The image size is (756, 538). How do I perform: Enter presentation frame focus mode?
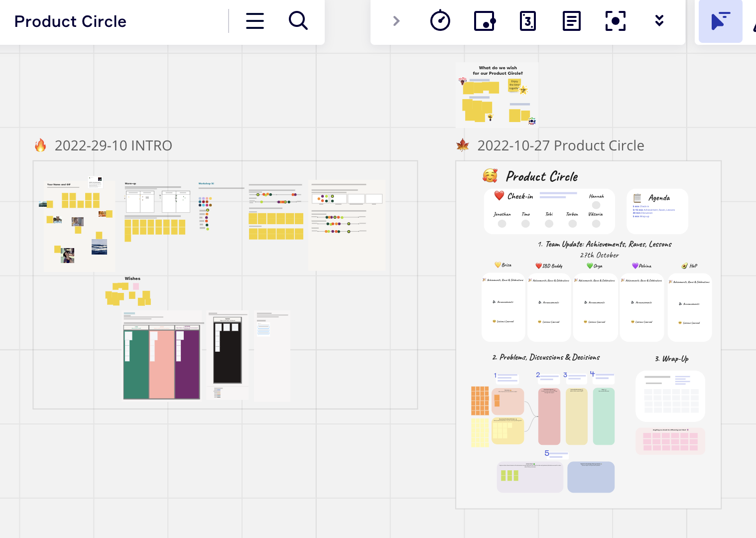point(616,21)
